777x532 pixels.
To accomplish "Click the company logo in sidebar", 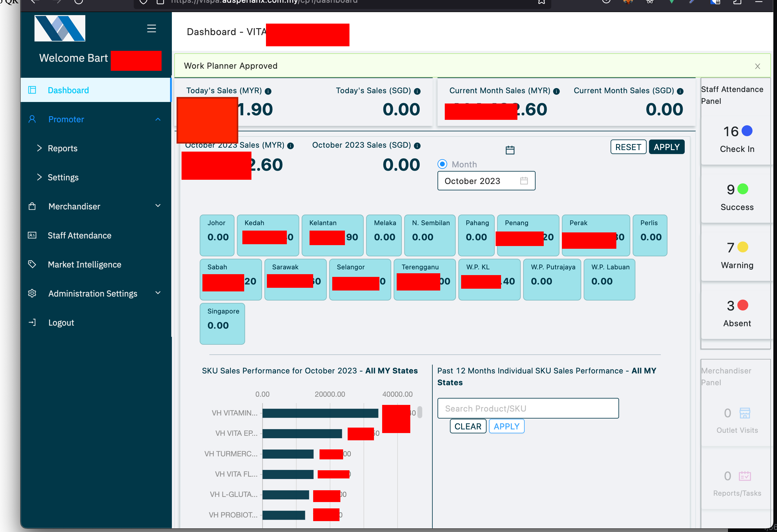I will (60, 28).
